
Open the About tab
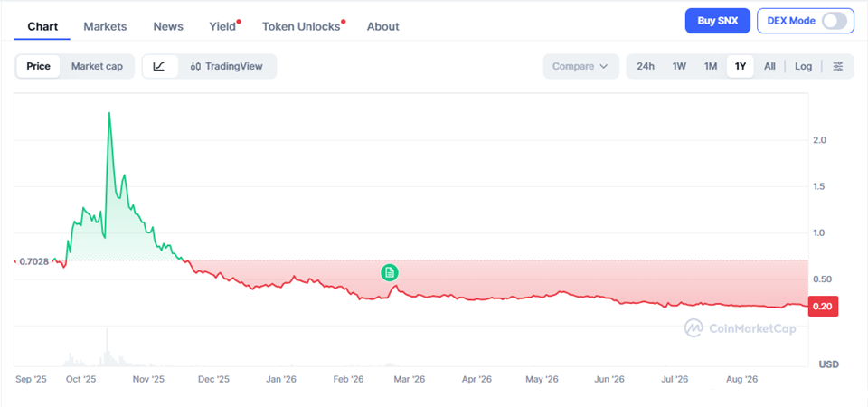tap(383, 26)
